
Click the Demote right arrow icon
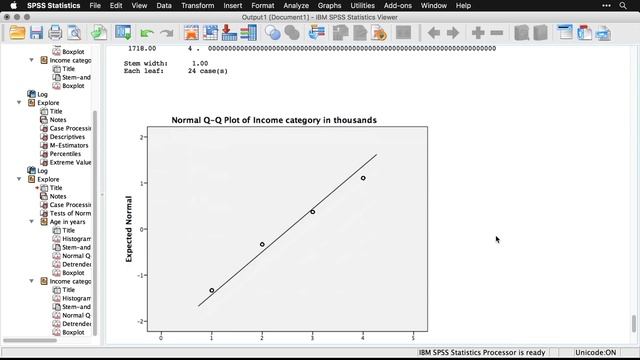coord(453,33)
